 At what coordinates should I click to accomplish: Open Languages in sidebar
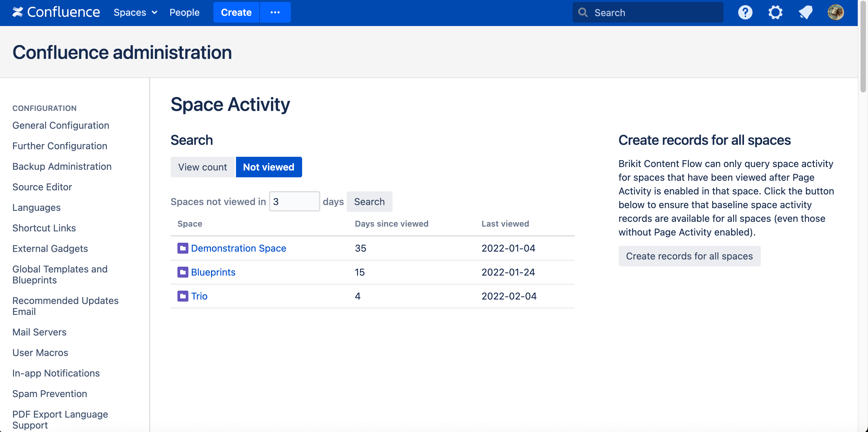[x=36, y=207]
